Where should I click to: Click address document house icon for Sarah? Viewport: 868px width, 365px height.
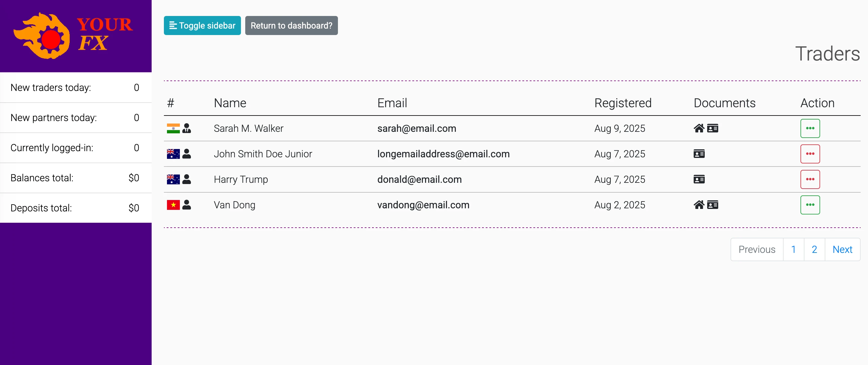699,128
